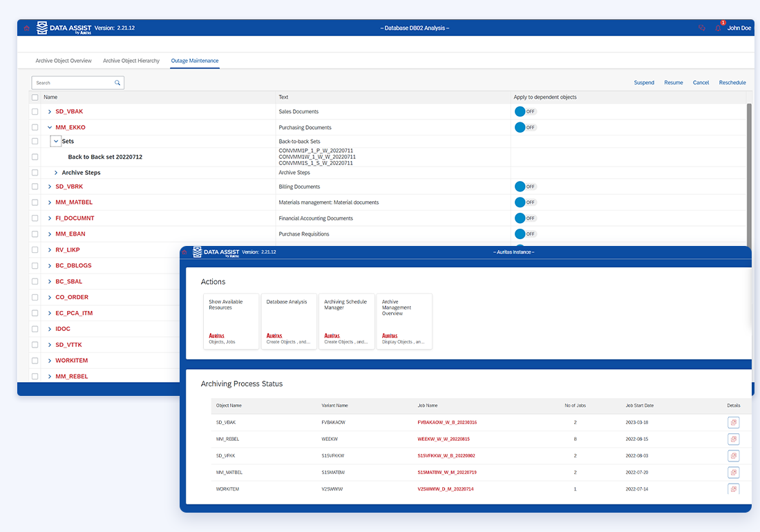Select the IDOC tree item
This screenshot has height=532, width=760.
[x=62, y=329]
